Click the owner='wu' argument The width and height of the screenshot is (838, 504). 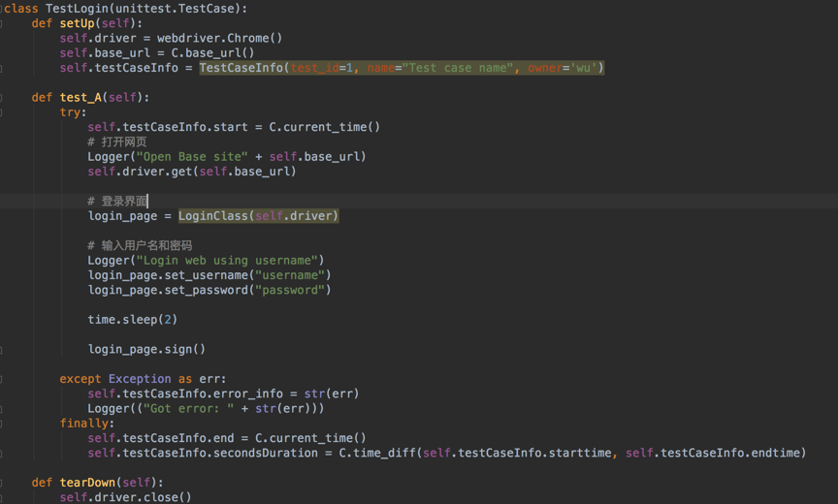tap(563, 68)
